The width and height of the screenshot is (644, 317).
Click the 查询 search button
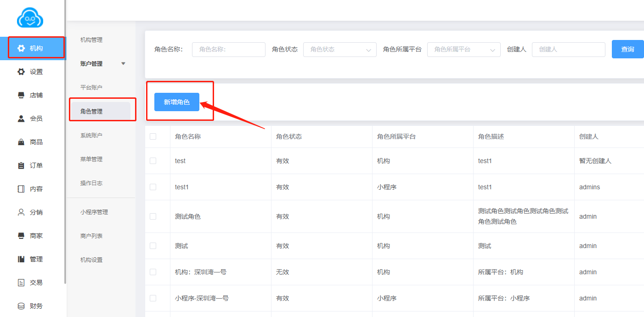pos(628,49)
